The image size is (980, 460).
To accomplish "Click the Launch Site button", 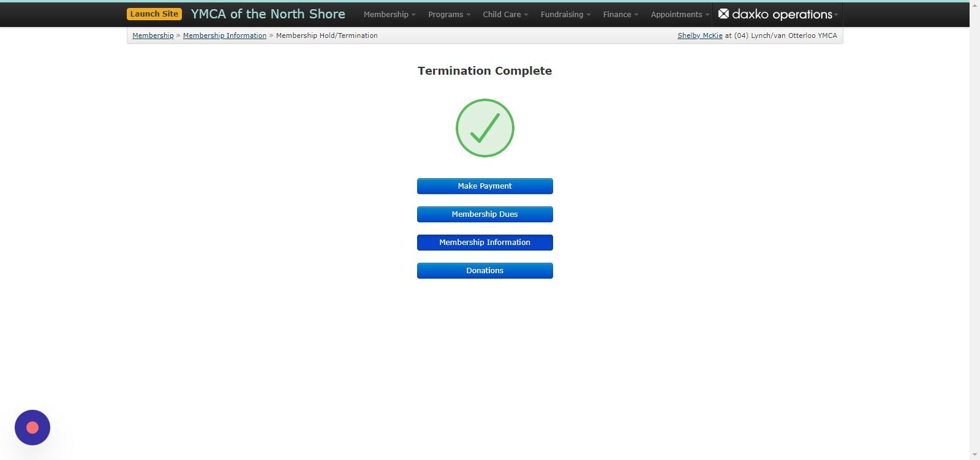I will click(x=154, y=14).
